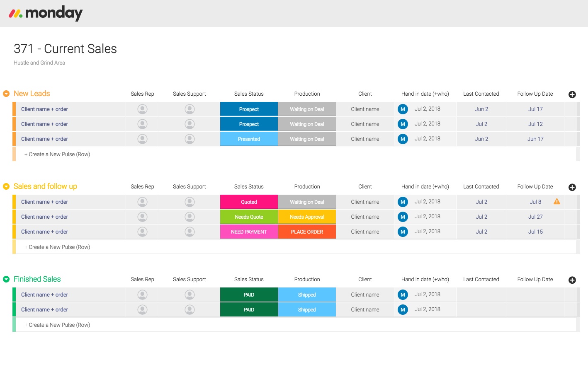Add column to New Leads group
588x379 pixels.
[572, 94]
